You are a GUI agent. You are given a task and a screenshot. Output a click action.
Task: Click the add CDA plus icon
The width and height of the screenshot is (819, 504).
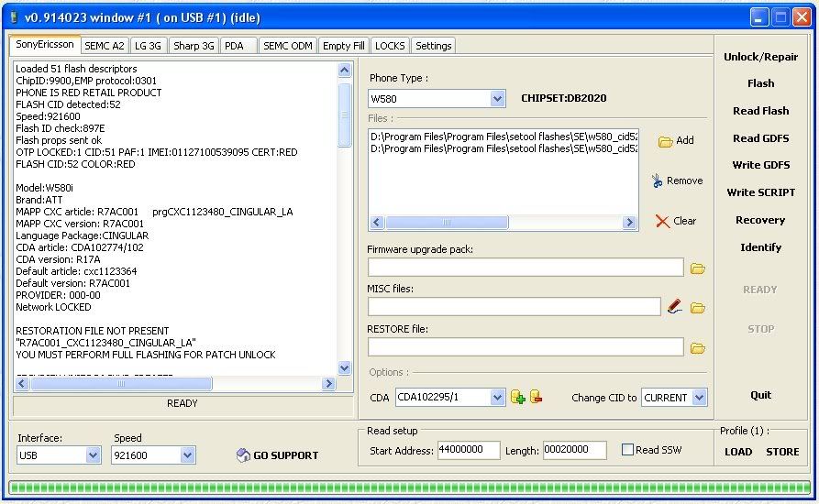click(517, 397)
